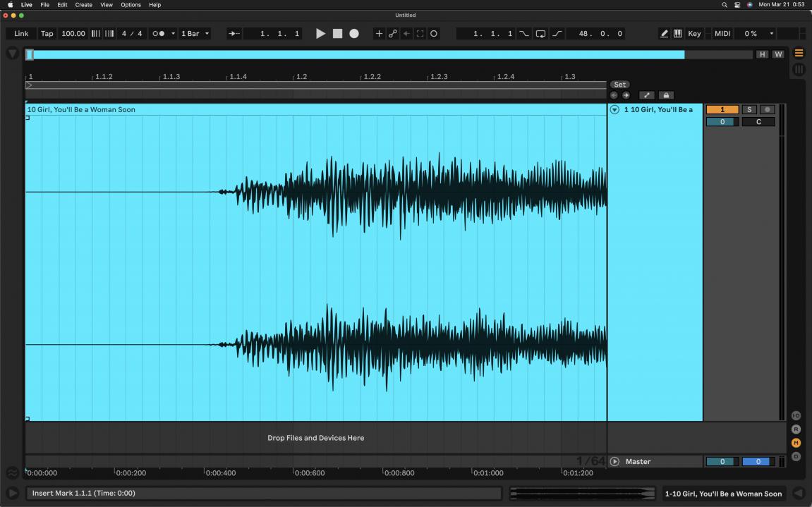Solo track 1 with the S button
The height and width of the screenshot is (507, 812).
(x=749, y=110)
